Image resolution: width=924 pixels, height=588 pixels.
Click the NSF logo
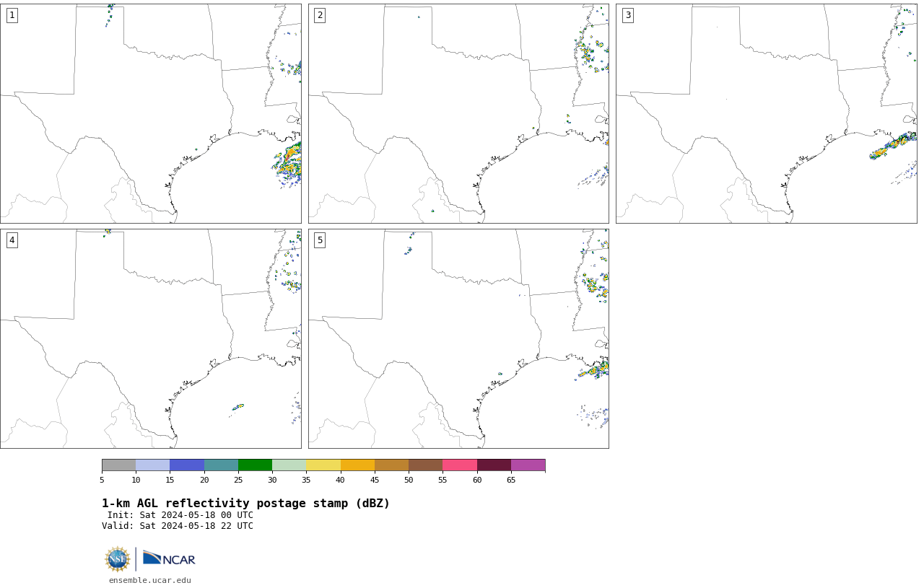tap(118, 559)
